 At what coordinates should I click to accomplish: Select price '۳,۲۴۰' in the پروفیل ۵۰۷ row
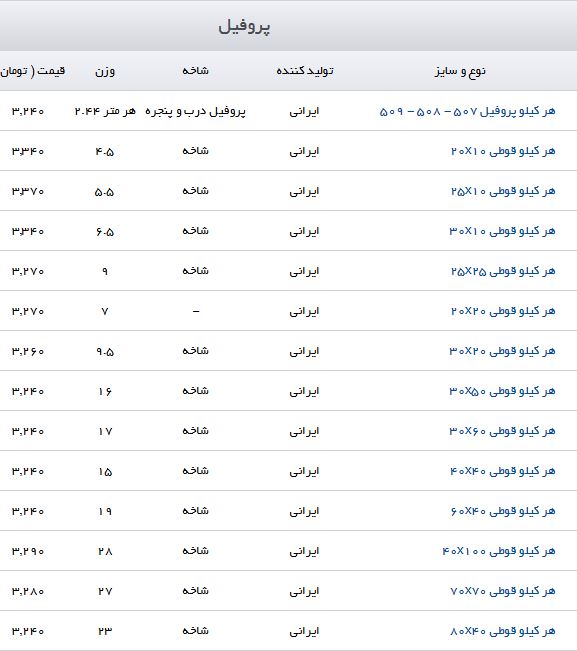pyautogui.click(x=27, y=111)
